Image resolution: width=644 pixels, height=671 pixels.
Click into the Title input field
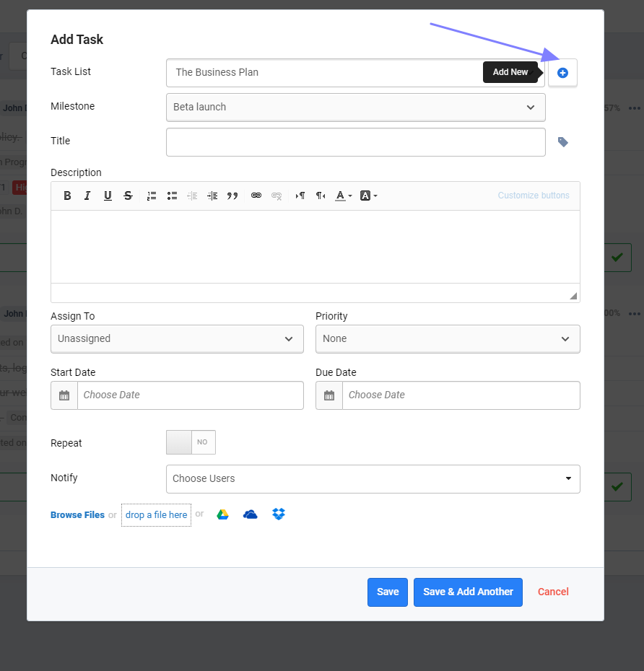[356, 142]
